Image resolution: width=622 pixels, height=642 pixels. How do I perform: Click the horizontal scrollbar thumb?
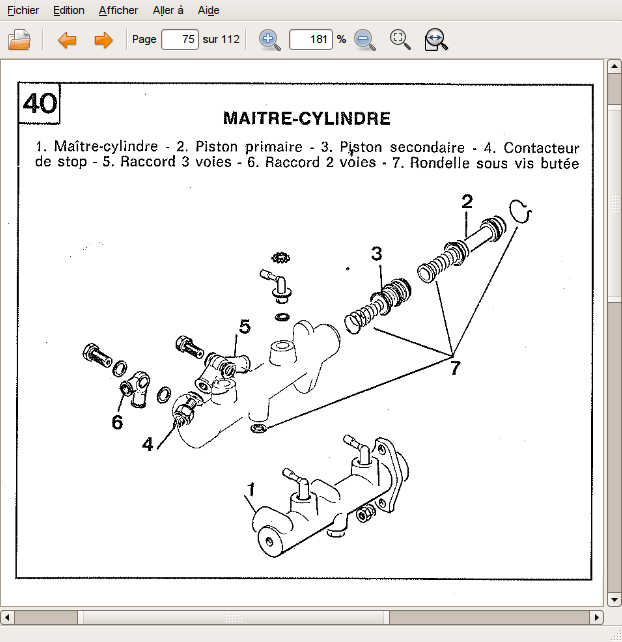coord(233,617)
